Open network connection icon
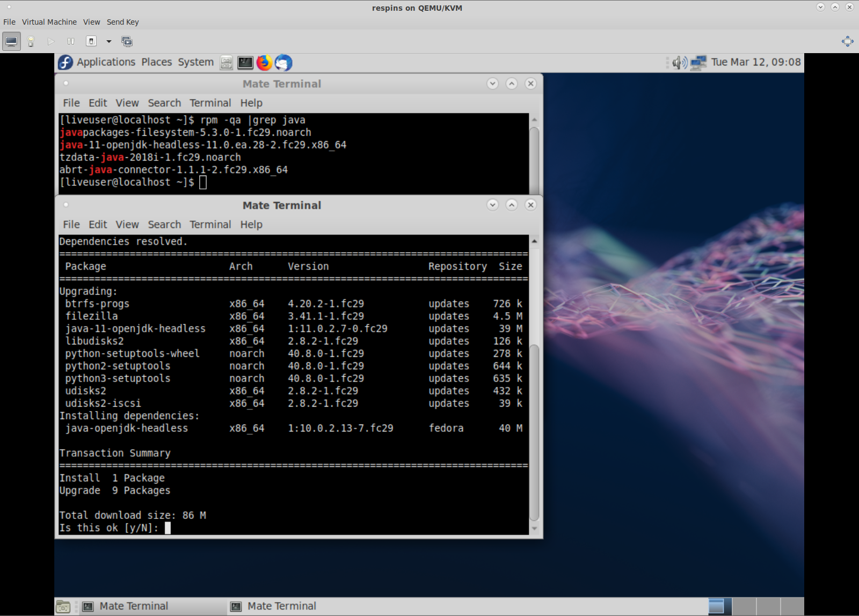 click(698, 63)
